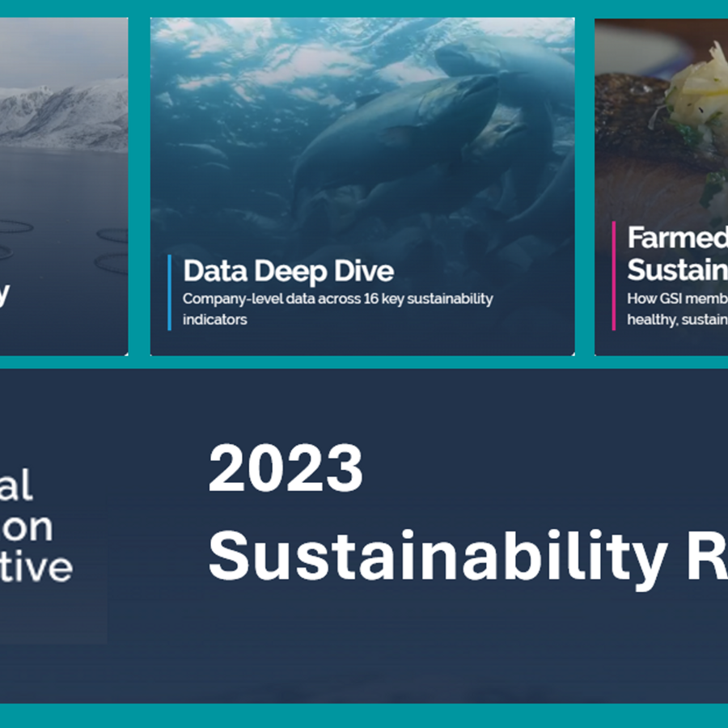Image resolution: width=728 pixels, height=728 pixels.
Task: Click the '2023' report title text
Action: (x=286, y=468)
